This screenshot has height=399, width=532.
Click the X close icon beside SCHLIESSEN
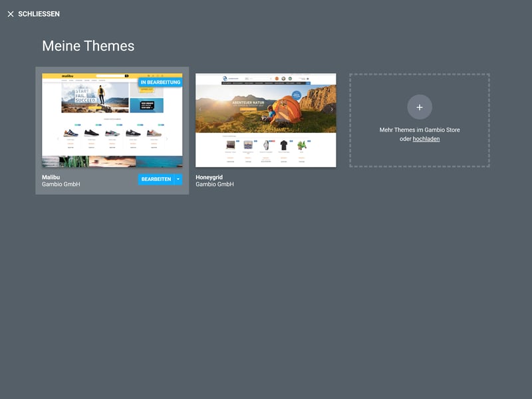pyautogui.click(x=11, y=14)
